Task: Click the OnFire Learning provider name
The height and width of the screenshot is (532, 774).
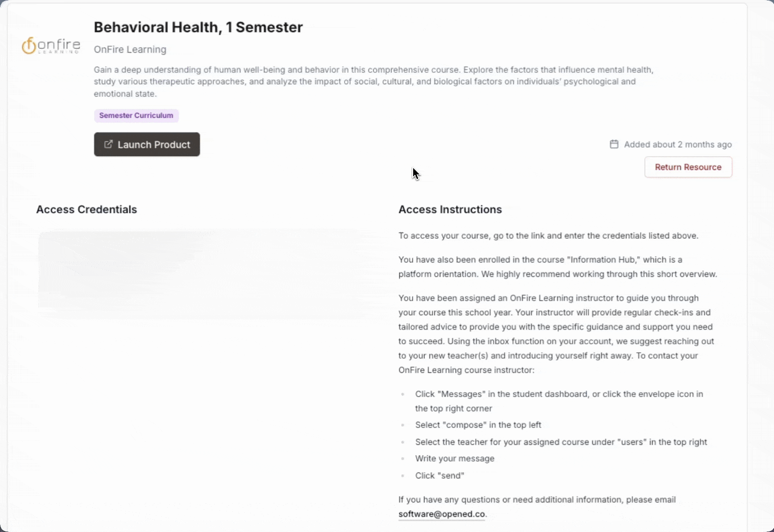Action: (x=130, y=49)
